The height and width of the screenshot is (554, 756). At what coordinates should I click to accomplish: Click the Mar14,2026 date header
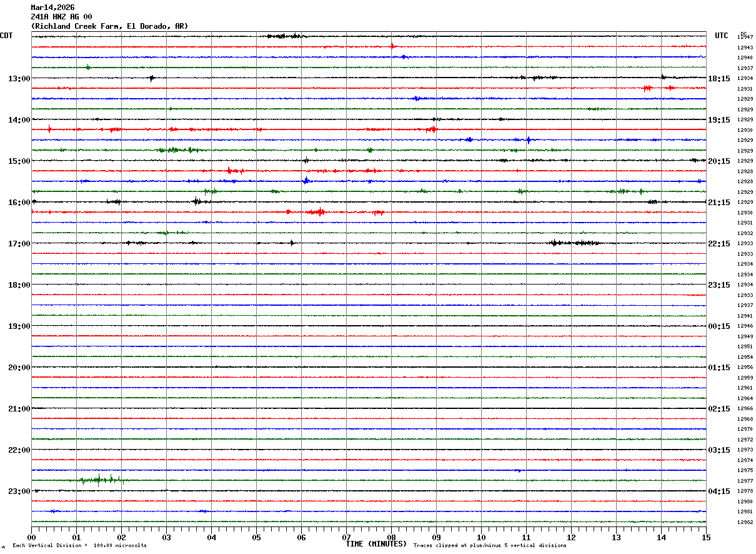[52, 8]
